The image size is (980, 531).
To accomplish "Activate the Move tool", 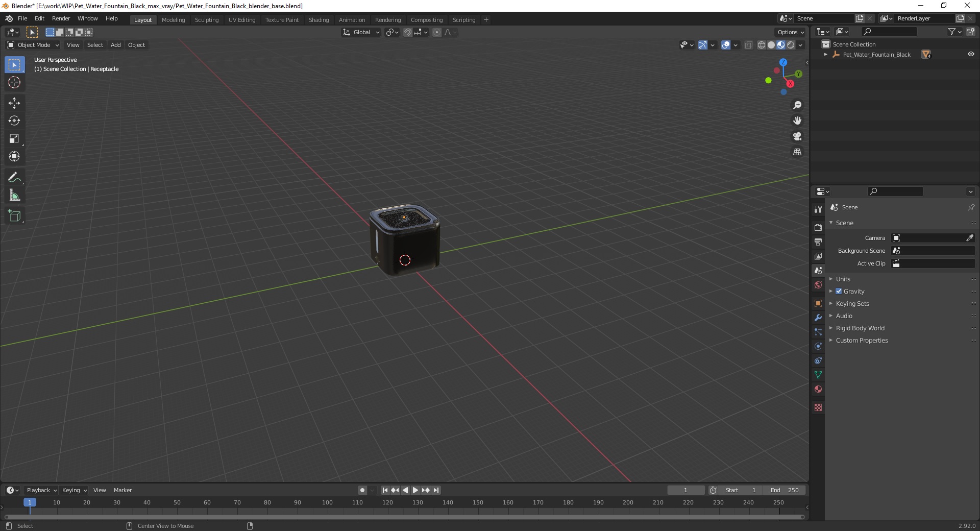I will coord(14,103).
